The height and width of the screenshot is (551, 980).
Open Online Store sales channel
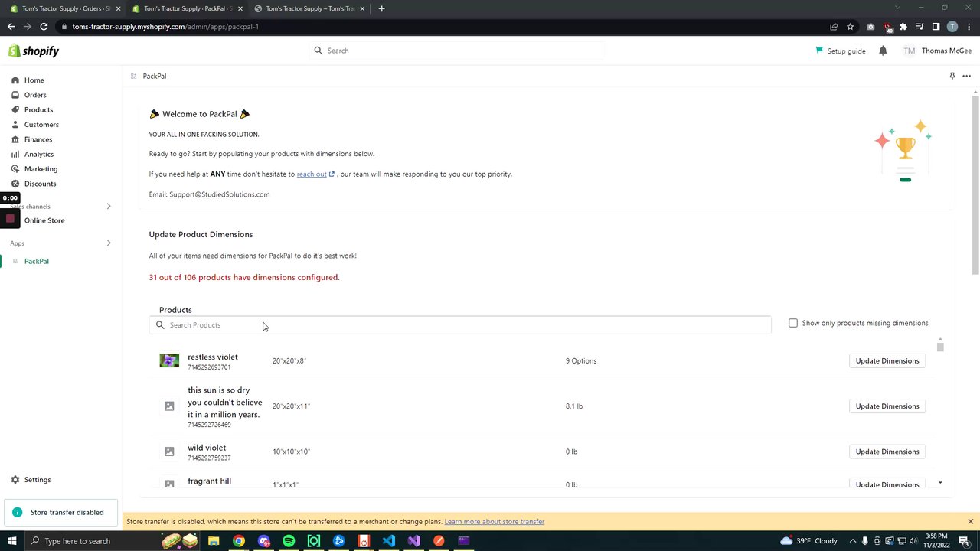click(x=44, y=220)
